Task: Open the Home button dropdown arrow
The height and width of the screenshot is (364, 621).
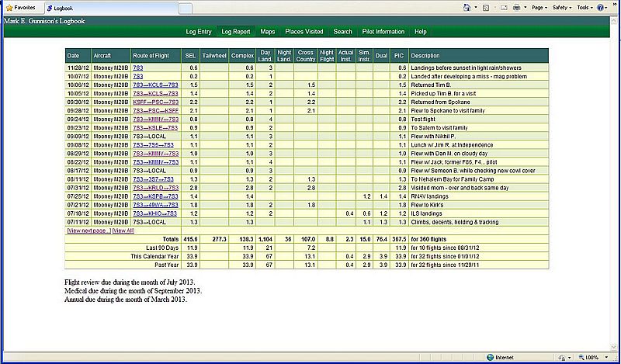Action: [476, 8]
